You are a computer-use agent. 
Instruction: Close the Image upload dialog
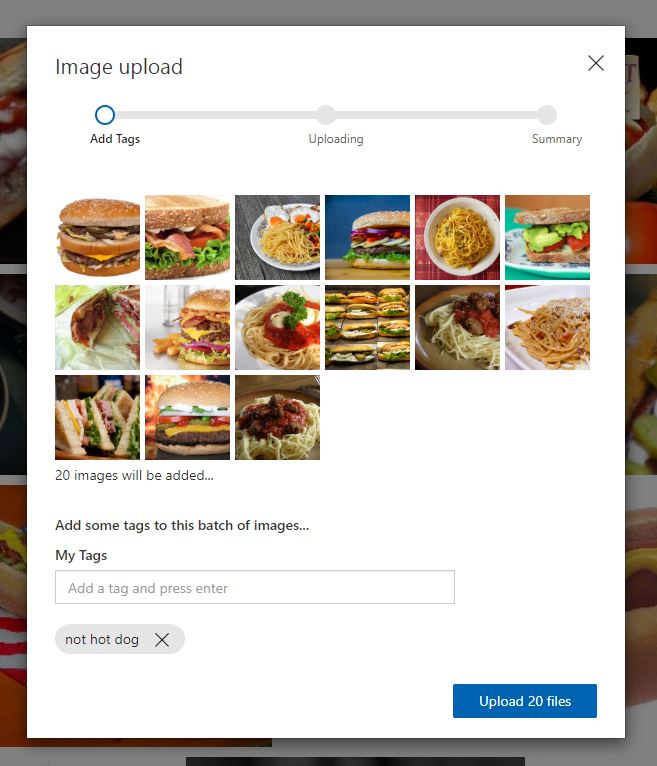pyautogui.click(x=595, y=63)
